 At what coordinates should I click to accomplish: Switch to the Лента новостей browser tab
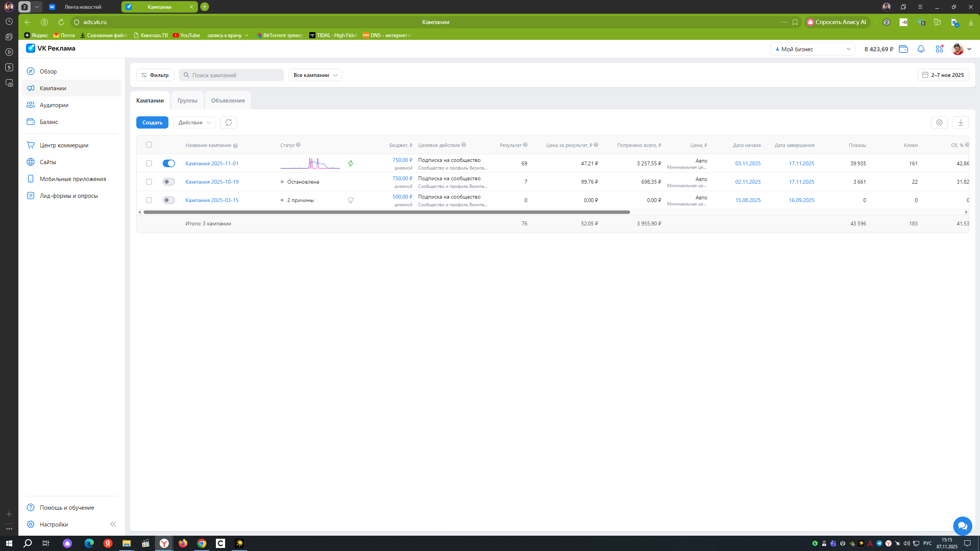tap(82, 7)
